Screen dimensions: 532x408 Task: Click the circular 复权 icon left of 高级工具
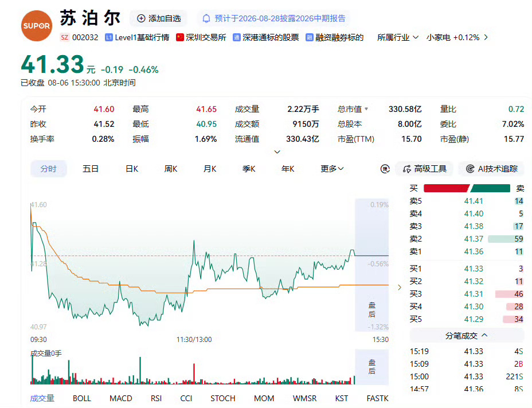(385, 169)
